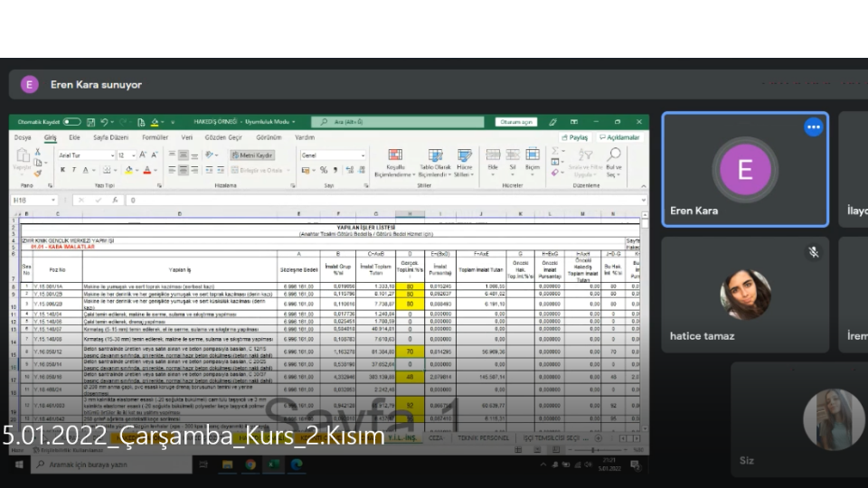Toggle middle vertical alignment
868x488 pixels.
(x=183, y=155)
